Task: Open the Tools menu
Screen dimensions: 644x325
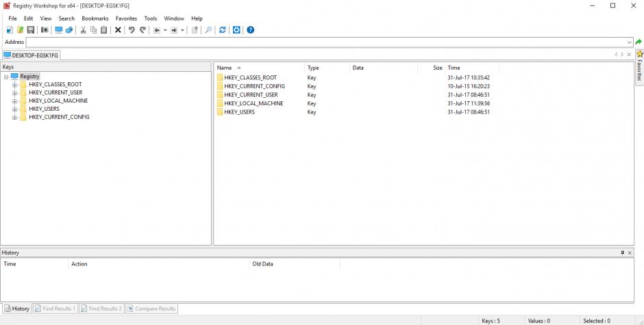Action: pos(151,18)
